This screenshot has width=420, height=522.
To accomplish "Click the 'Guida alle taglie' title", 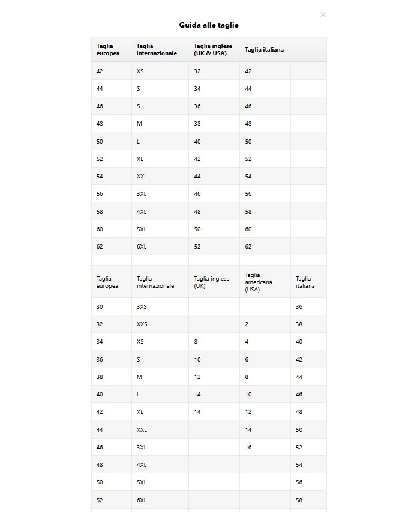I will click(209, 25).
